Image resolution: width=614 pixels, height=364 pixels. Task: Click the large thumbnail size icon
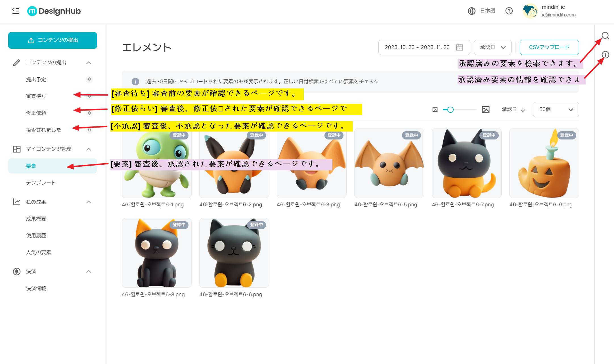click(x=486, y=109)
